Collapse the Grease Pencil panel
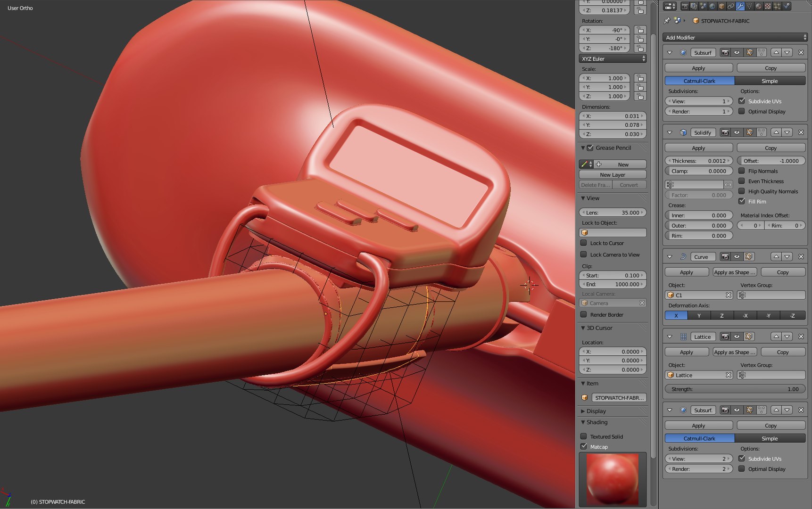 click(583, 148)
